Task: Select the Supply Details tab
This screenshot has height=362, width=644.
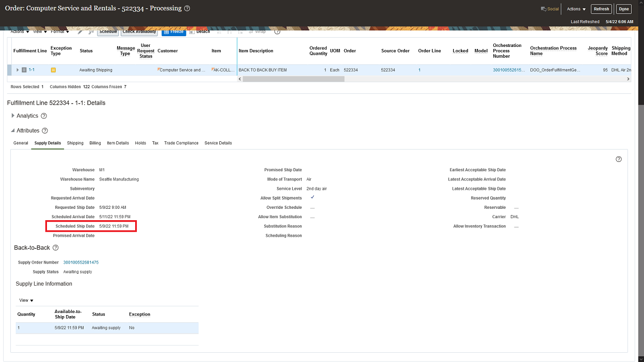Action: pyautogui.click(x=47, y=143)
